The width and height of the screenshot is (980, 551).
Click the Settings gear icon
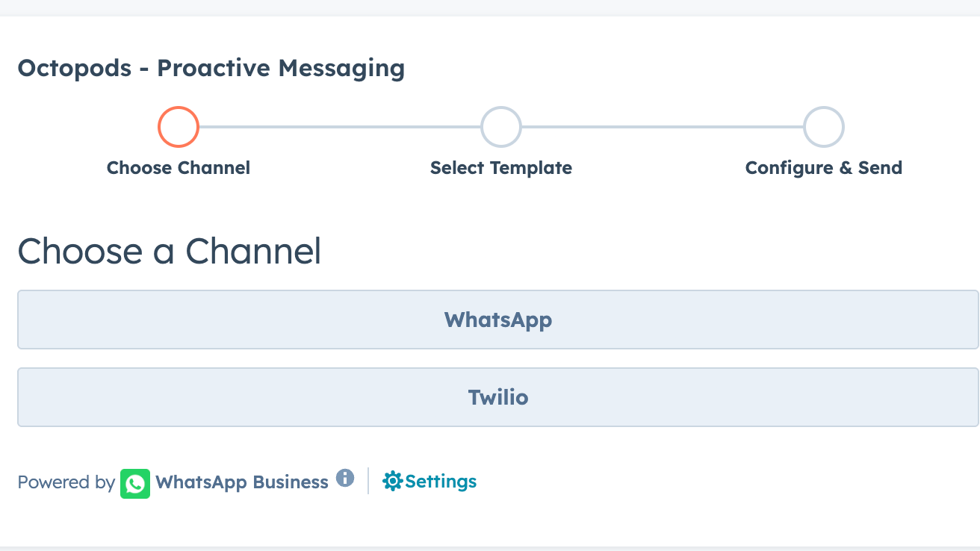391,482
